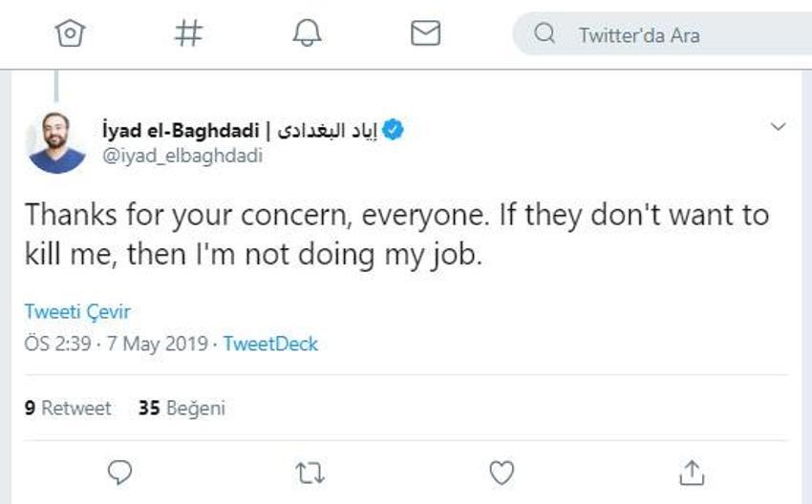Open the Explore hashtag icon
The height and width of the screenshot is (504, 812).
pyautogui.click(x=188, y=33)
